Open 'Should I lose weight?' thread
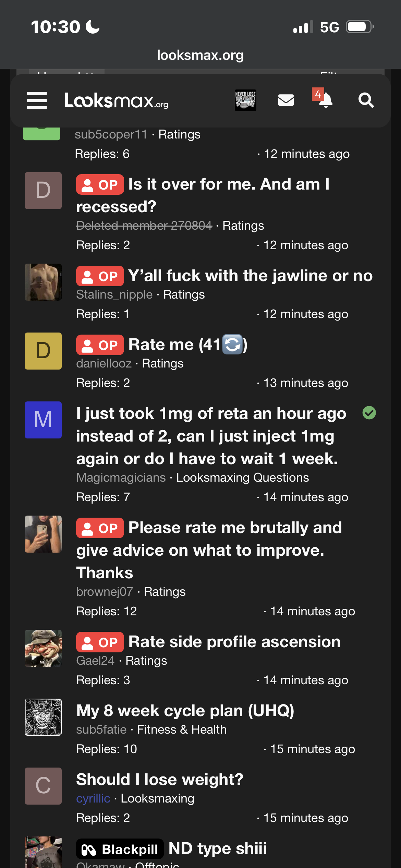This screenshot has height=868, width=401. pyautogui.click(x=160, y=779)
